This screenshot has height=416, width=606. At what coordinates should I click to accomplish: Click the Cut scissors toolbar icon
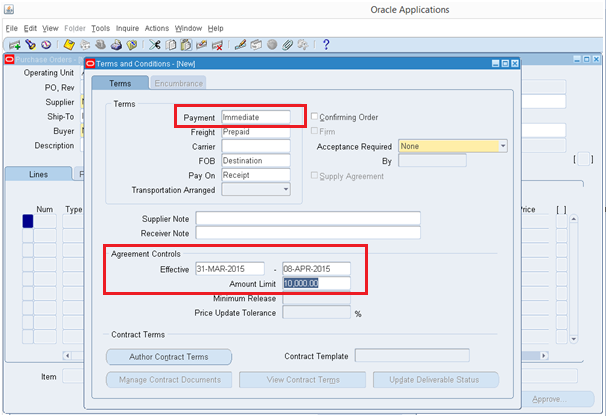155,45
